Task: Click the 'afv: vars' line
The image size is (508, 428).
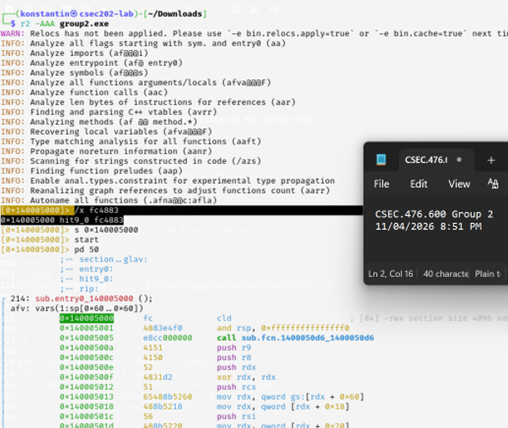Action: pos(77,308)
